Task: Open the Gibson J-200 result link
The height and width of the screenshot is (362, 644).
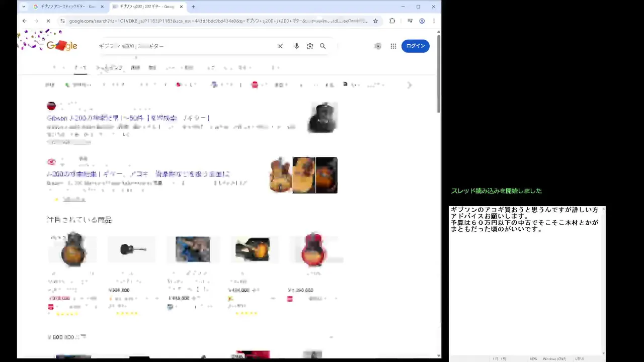Action: point(128,118)
